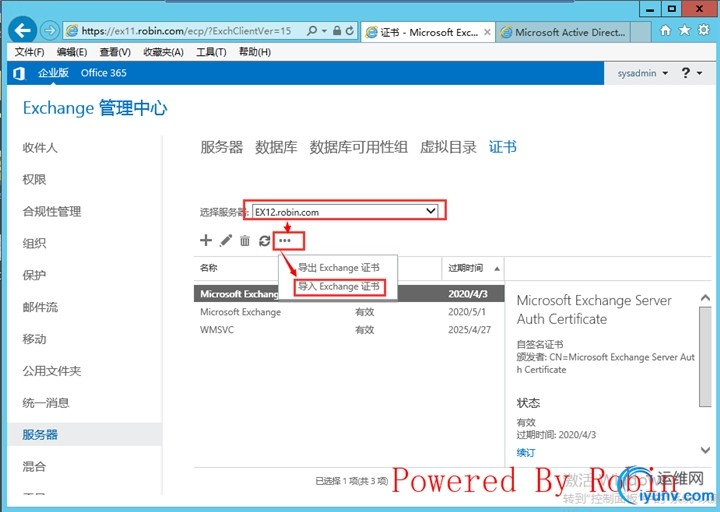Click the 续订 renew link
720x512 pixels.
pos(526,452)
